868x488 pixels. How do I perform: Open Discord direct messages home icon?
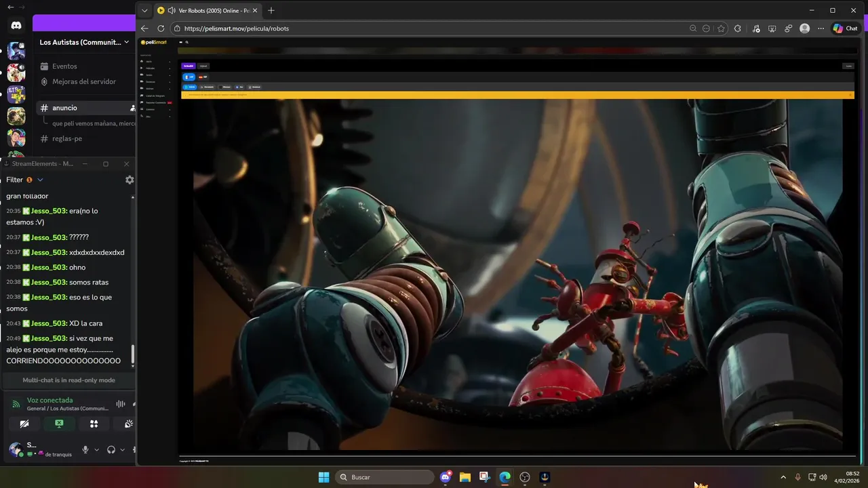pyautogui.click(x=16, y=25)
